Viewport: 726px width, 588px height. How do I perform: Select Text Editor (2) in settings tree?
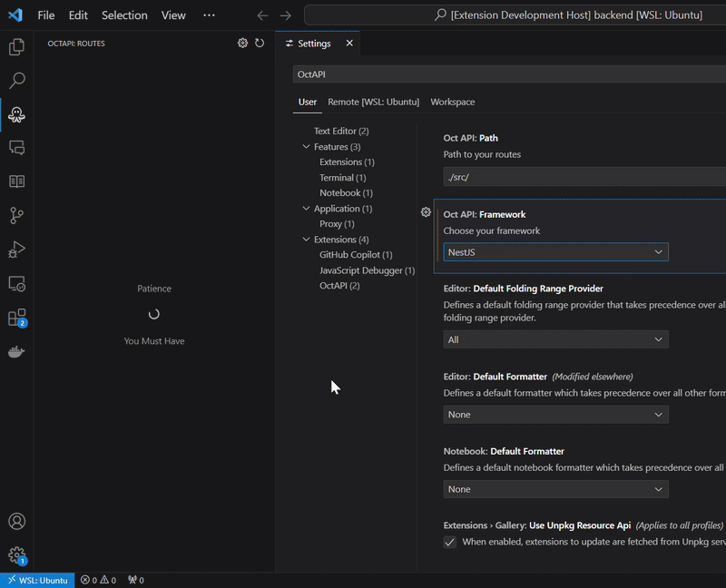[341, 131]
